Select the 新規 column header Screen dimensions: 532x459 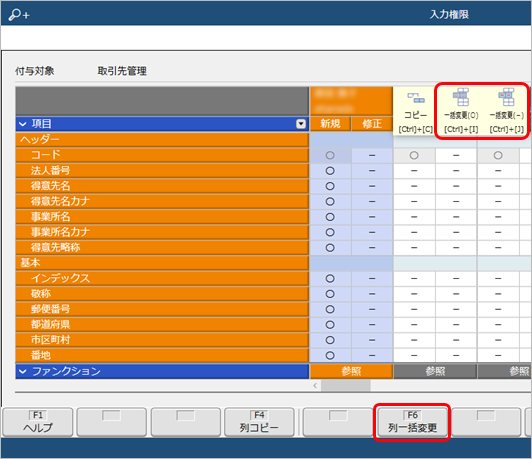coord(330,124)
